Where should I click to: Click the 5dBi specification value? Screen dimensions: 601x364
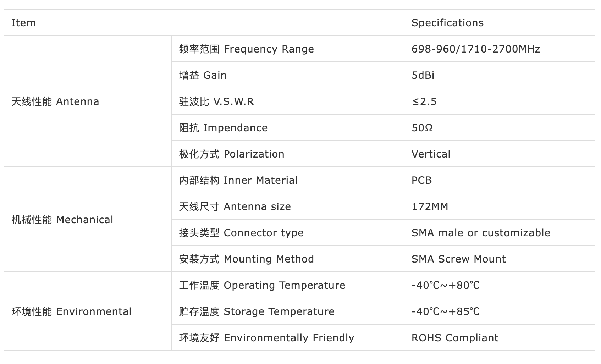point(423,75)
